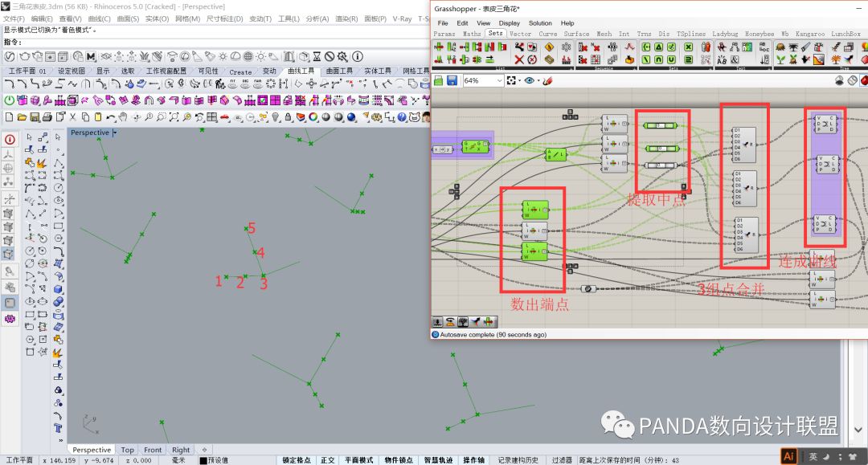Toggle 记录建构历史 in status bar
Image resolution: width=868 pixels, height=465 pixels.
[x=518, y=460]
